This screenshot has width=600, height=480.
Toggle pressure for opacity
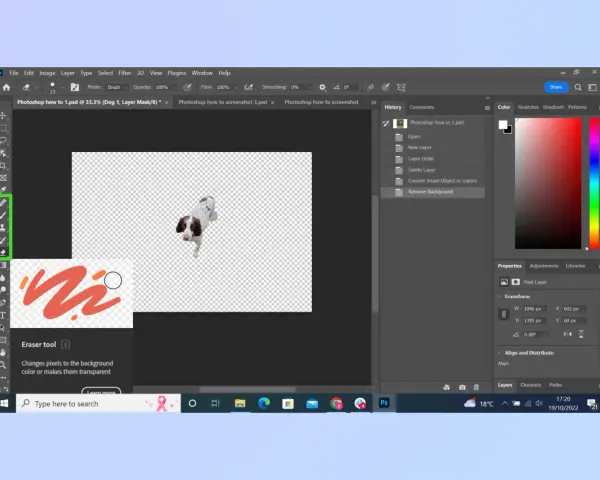tap(187, 87)
